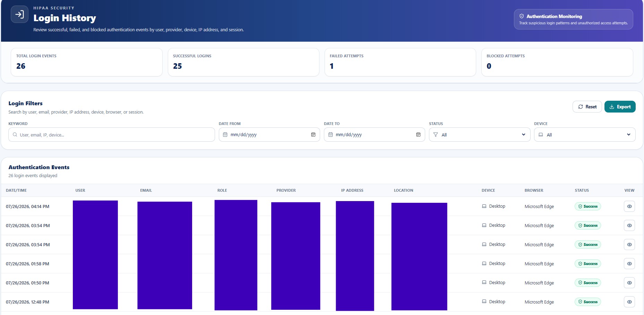Click Success badge on the 12:48 PM row

[x=588, y=302]
